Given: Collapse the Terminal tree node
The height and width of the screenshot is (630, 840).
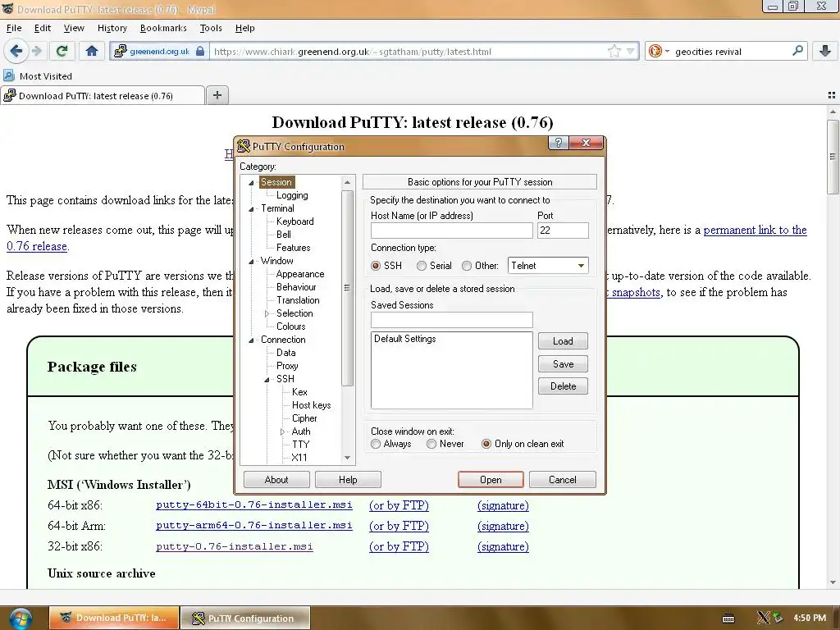Looking at the screenshot, I should tap(251, 209).
